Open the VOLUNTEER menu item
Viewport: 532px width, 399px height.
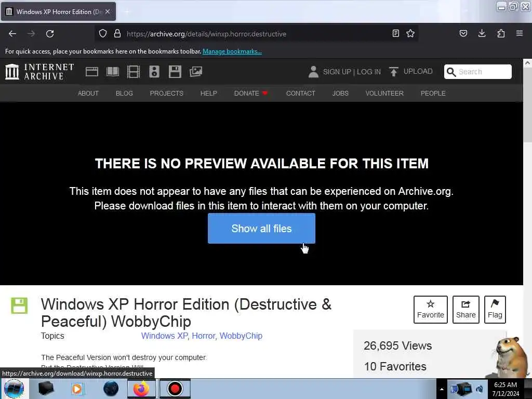[384, 94]
